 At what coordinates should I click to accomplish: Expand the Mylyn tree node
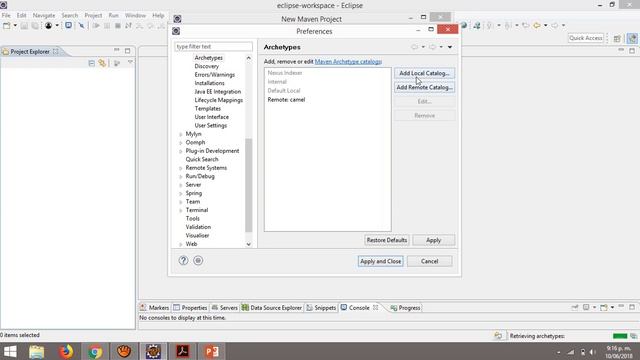click(x=181, y=134)
